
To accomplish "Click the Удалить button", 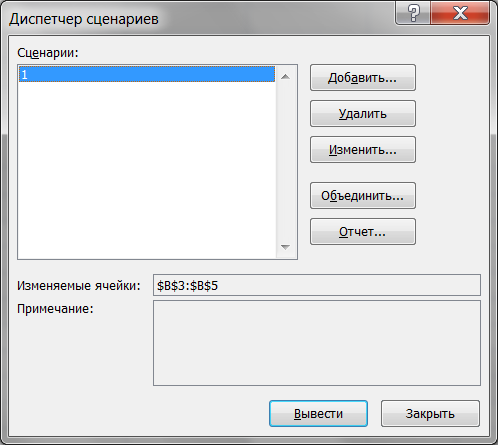I will point(363,114).
